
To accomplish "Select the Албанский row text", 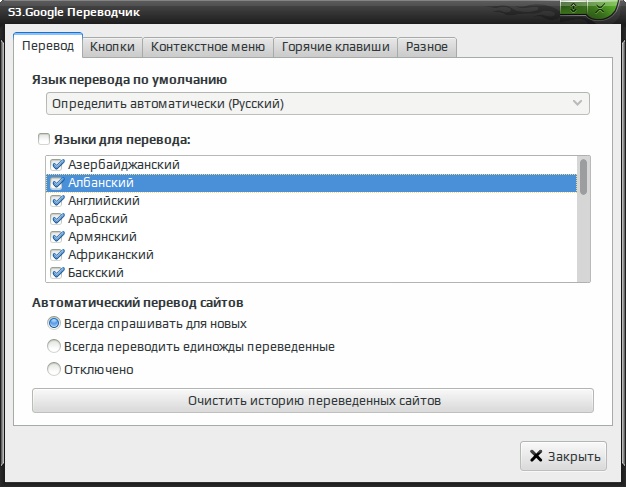I will coord(101,183).
